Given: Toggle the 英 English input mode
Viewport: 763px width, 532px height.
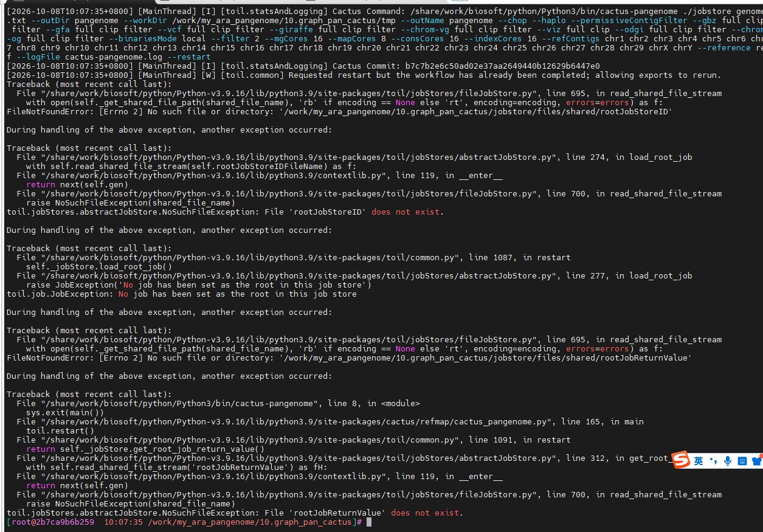Looking at the screenshot, I should click(699, 461).
